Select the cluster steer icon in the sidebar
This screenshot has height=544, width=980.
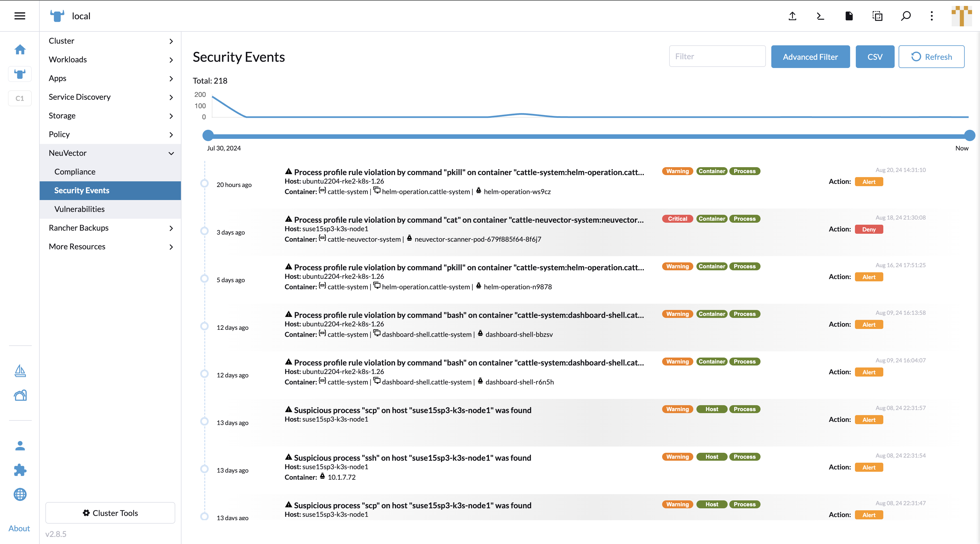pyautogui.click(x=20, y=74)
